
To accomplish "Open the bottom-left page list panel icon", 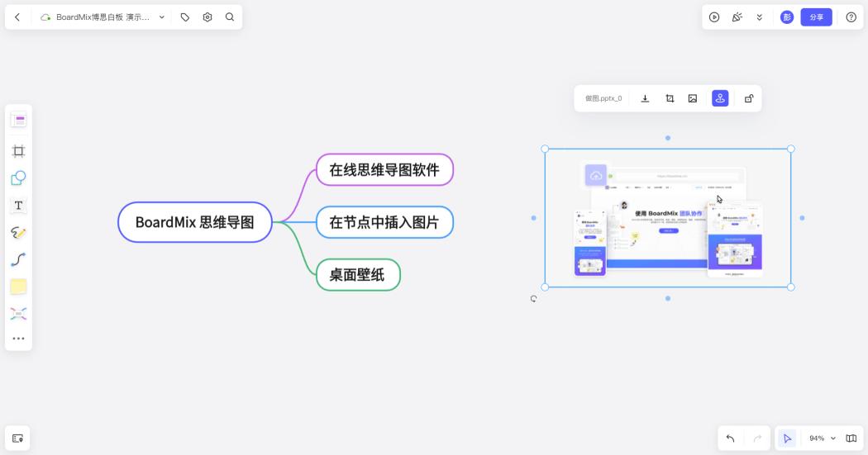I will pos(17,438).
